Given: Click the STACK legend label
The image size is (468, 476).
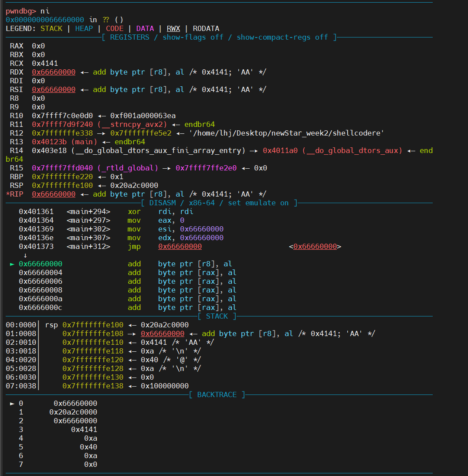Looking at the screenshot, I should (51, 28).
